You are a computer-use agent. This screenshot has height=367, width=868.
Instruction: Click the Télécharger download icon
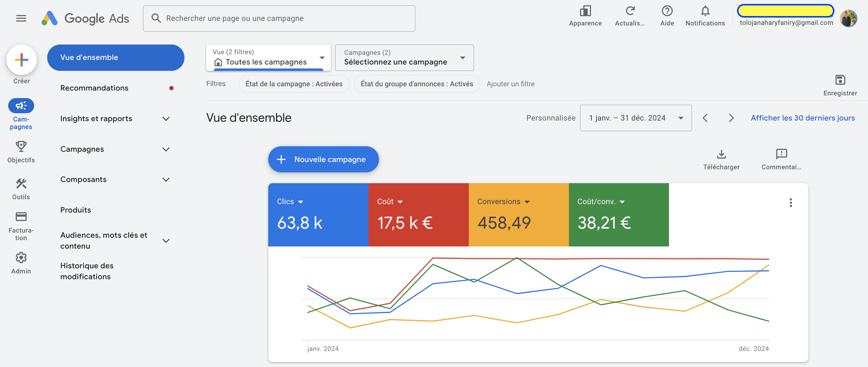(721, 154)
